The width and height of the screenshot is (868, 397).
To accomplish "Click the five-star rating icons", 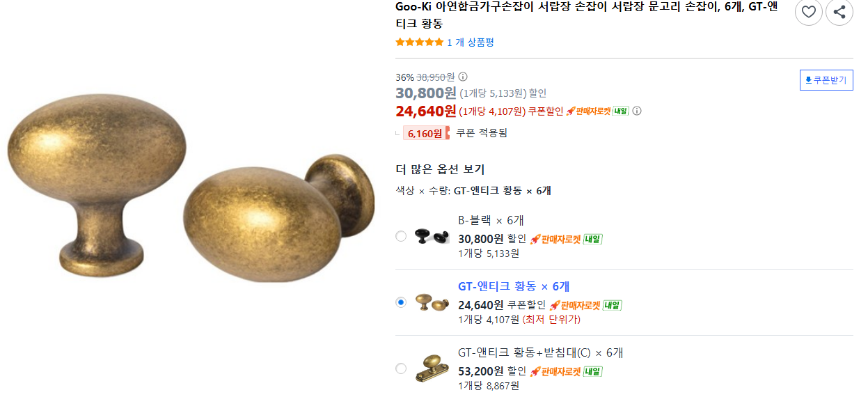I will [x=419, y=42].
